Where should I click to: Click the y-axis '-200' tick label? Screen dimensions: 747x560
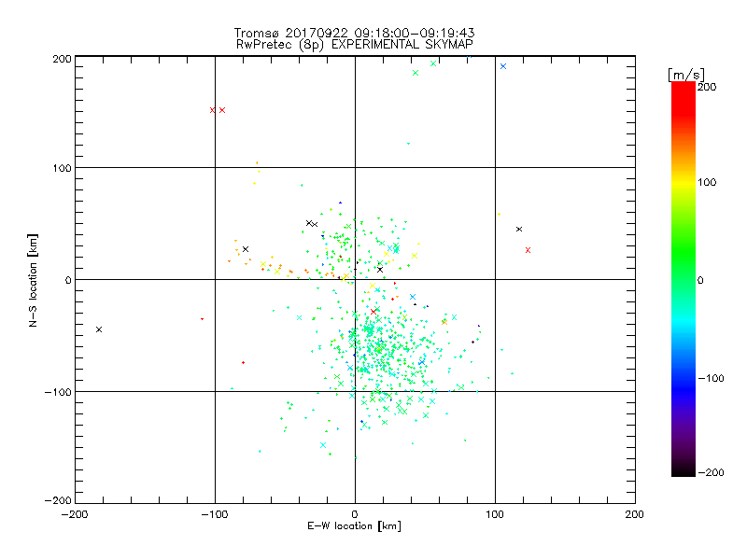click(58, 500)
